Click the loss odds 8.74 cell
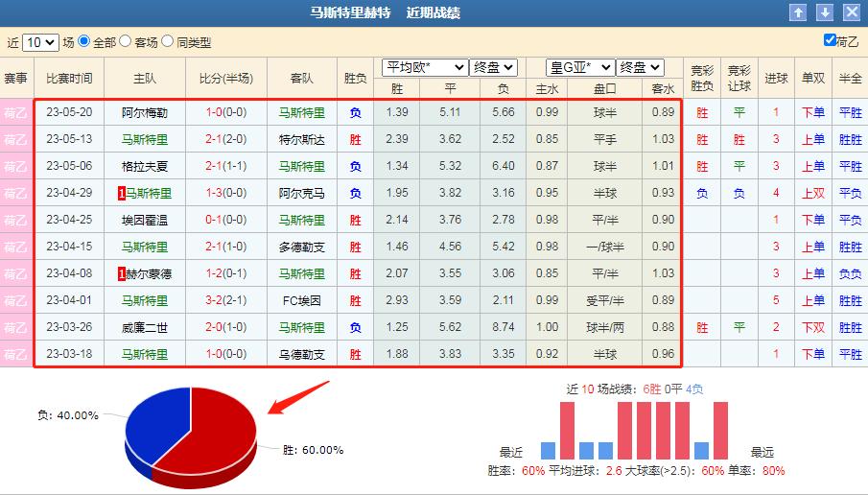 click(x=504, y=327)
